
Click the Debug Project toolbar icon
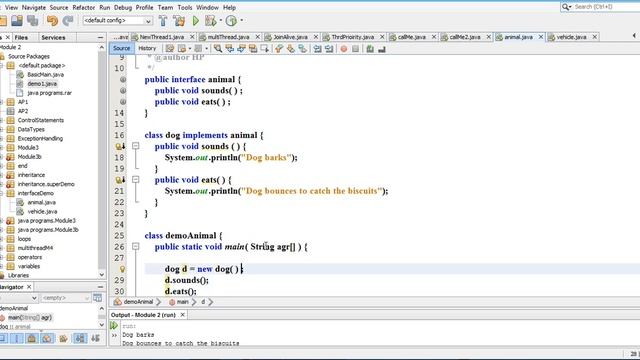click(211, 20)
